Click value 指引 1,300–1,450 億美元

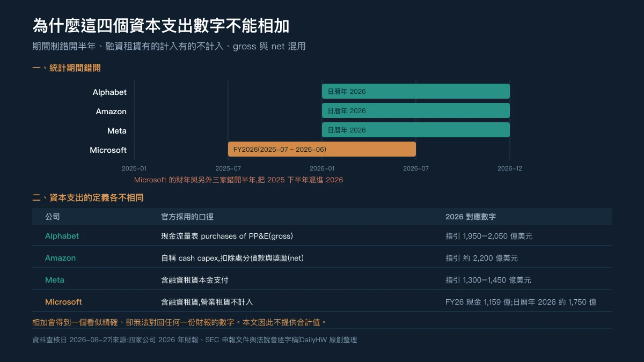click(x=488, y=280)
